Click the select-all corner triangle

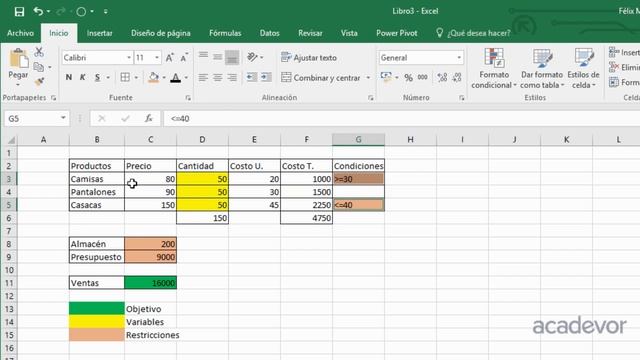tap(11, 140)
